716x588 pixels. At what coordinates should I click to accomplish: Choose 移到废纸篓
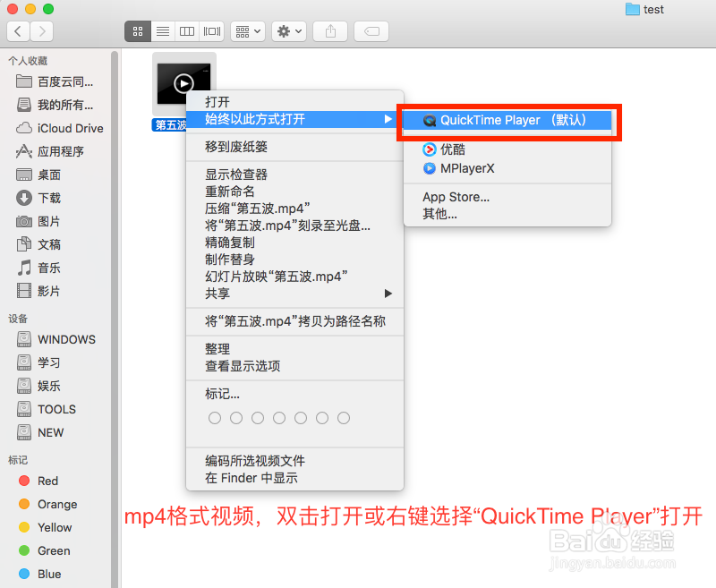coord(295,147)
